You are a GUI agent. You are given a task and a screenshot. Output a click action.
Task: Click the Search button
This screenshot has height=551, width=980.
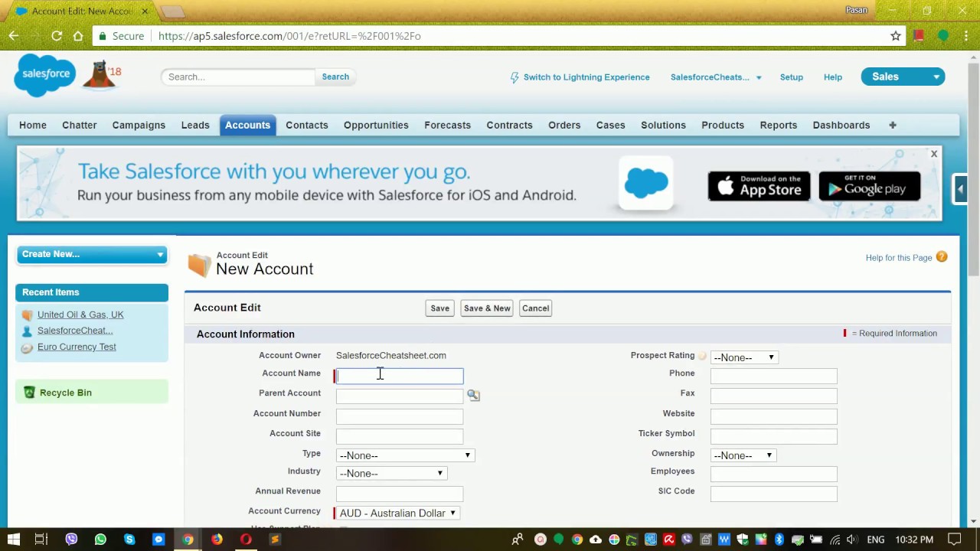[x=335, y=77]
